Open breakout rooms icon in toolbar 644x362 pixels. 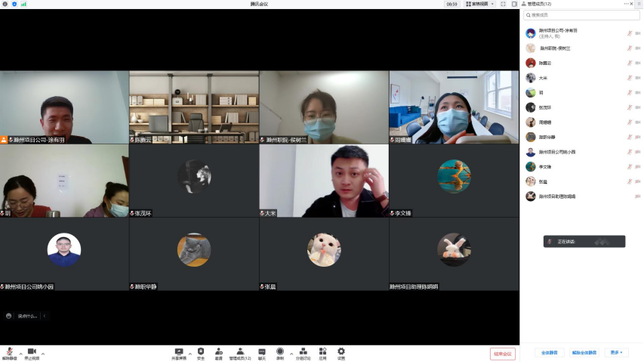click(303, 351)
